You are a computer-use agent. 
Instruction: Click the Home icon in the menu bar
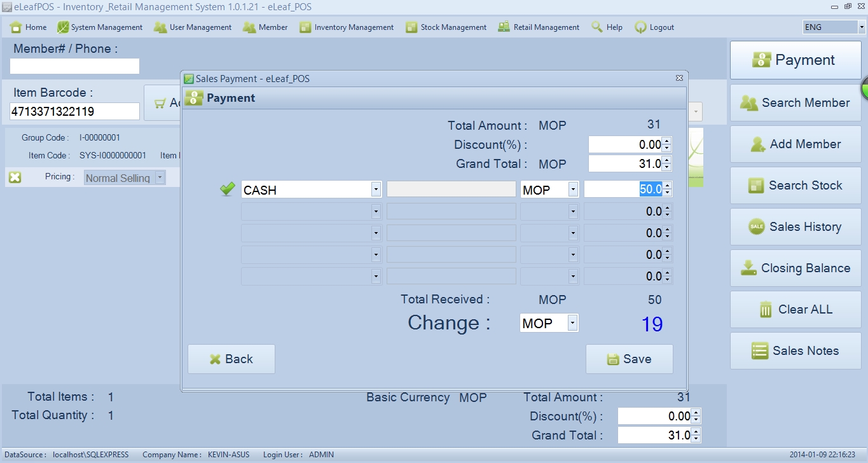(16, 27)
